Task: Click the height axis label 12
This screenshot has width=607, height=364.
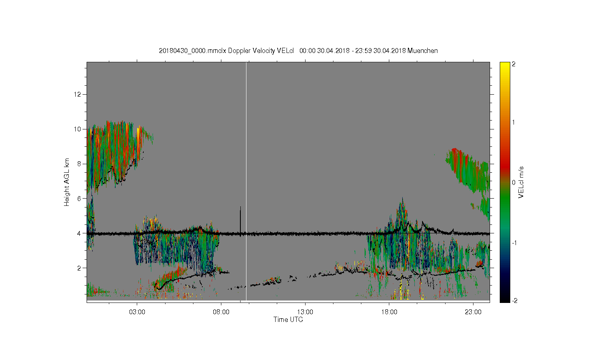Action: point(78,94)
